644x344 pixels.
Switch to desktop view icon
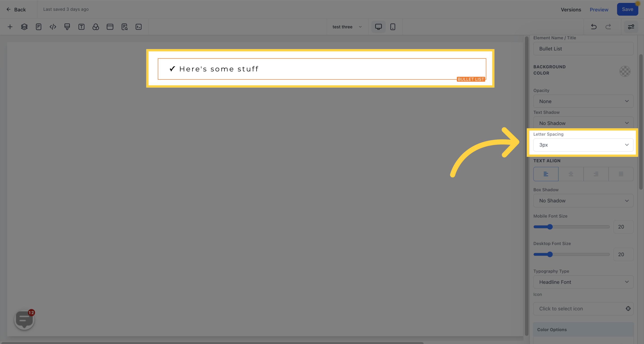point(378,27)
